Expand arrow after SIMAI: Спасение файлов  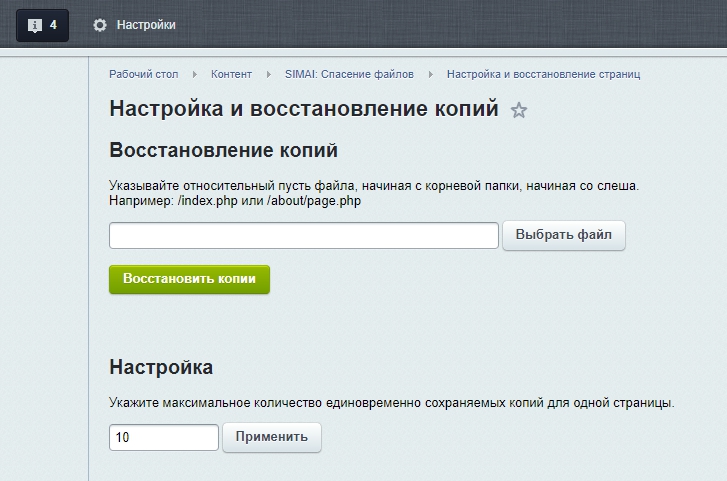coord(430,74)
